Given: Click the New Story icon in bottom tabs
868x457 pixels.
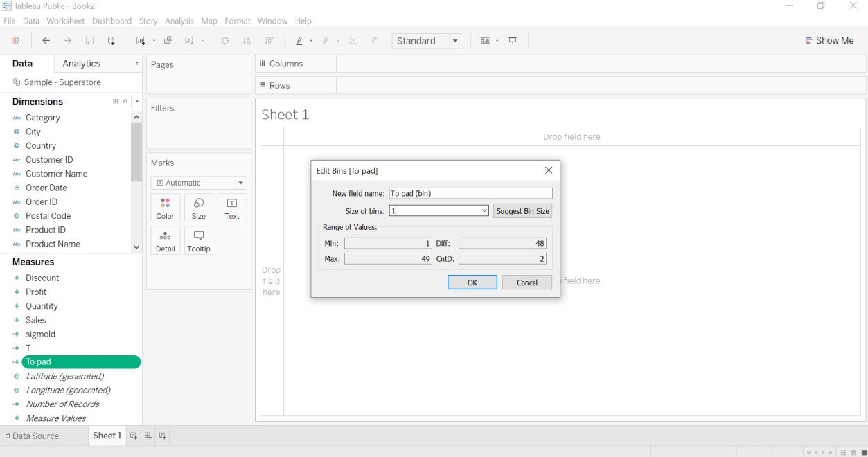Looking at the screenshot, I should tap(163, 436).
